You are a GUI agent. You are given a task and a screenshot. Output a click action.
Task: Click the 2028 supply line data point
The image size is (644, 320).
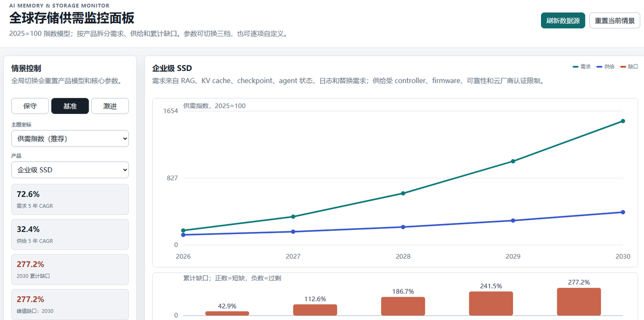(x=403, y=227)
